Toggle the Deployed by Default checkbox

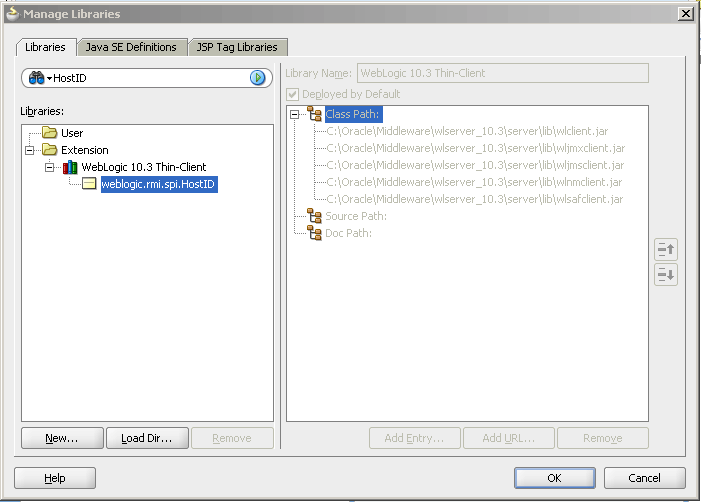click(292, 94)
